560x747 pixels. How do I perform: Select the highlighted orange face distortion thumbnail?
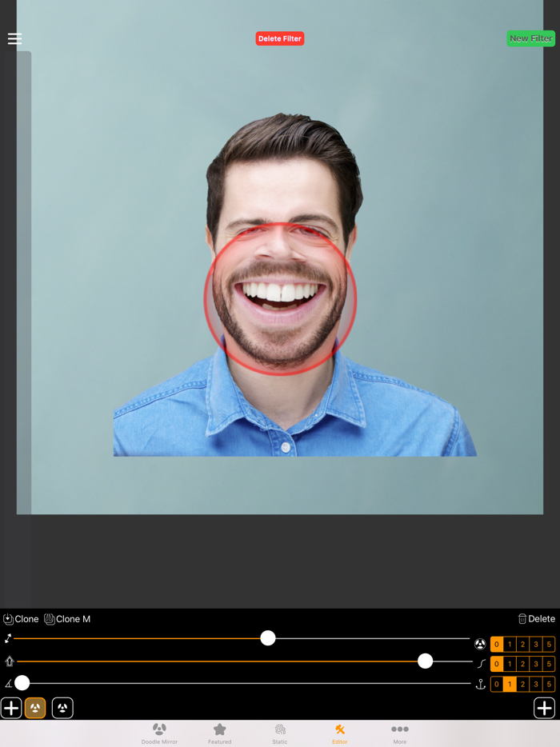(35, 708)
